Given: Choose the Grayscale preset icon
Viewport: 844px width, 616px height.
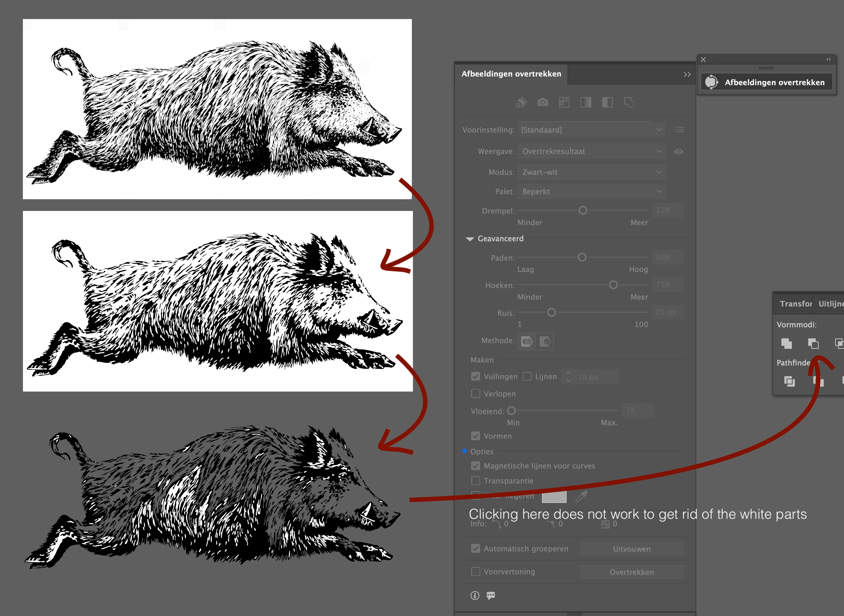Looking at the screenshot, I should pos(586,102).
